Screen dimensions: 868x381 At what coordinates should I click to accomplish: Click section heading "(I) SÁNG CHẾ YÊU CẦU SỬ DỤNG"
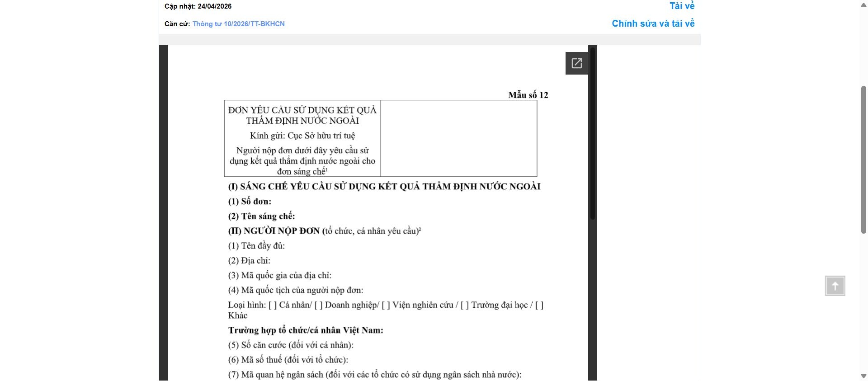(384, 187)
